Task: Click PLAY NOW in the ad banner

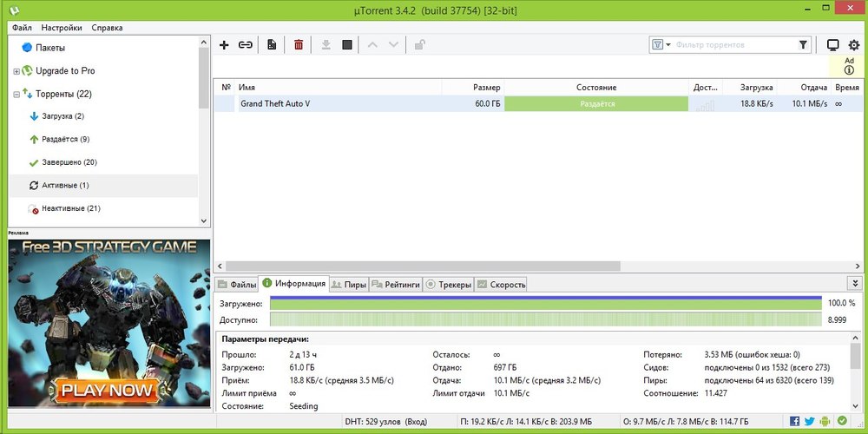Action: click(107, 390)
